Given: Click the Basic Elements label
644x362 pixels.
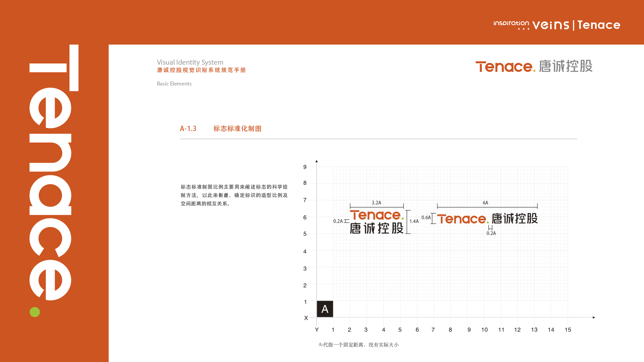Looking at the screenshot, I should [174, 83].
